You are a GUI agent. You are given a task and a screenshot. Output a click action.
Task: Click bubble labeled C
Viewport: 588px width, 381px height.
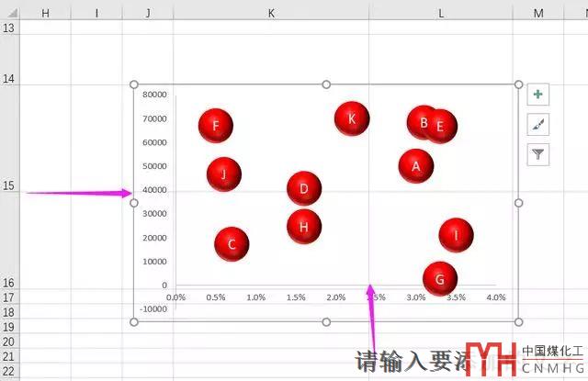(232, 244)
